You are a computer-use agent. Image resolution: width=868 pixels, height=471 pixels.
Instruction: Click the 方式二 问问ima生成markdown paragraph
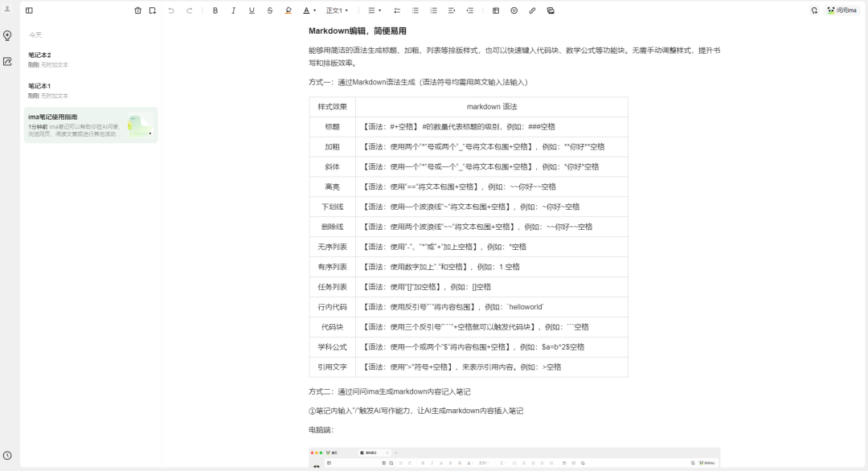click(390, 392)
